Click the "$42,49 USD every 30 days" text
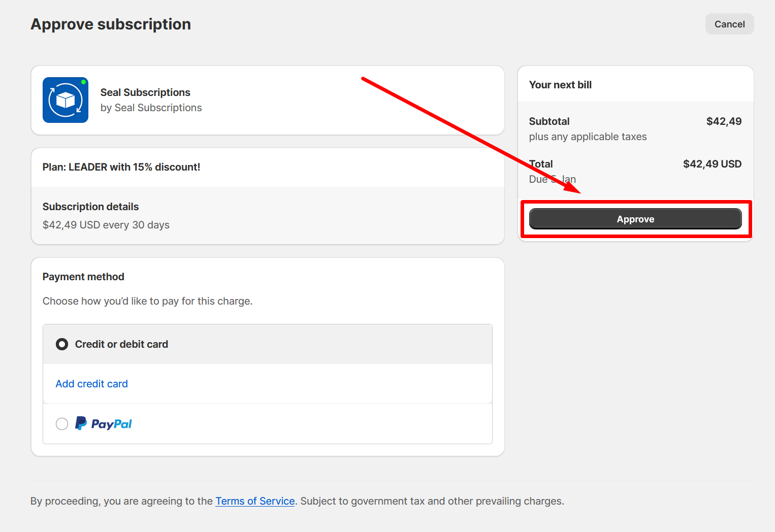Image resolution: width=775 pixels, height=532 pixels. [106, 225]
